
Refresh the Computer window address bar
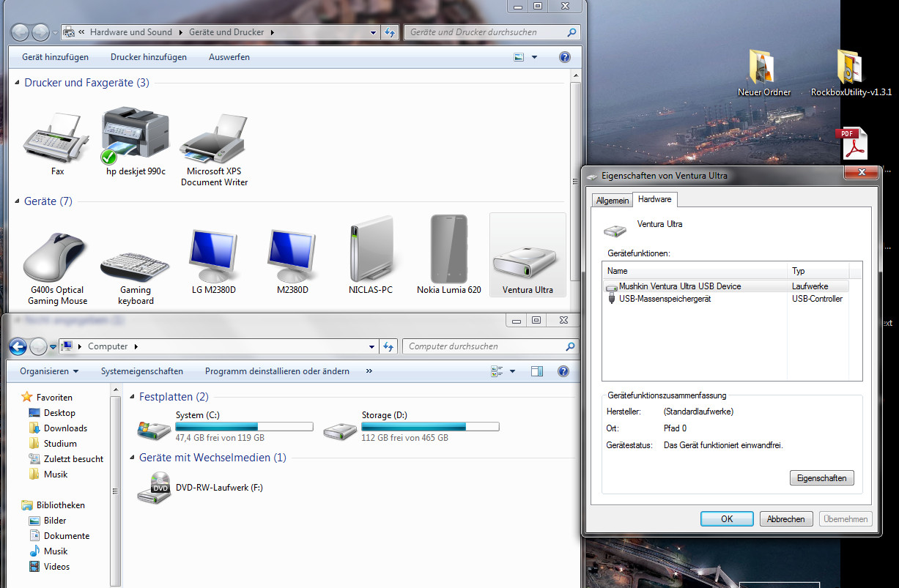click(390, 346)
